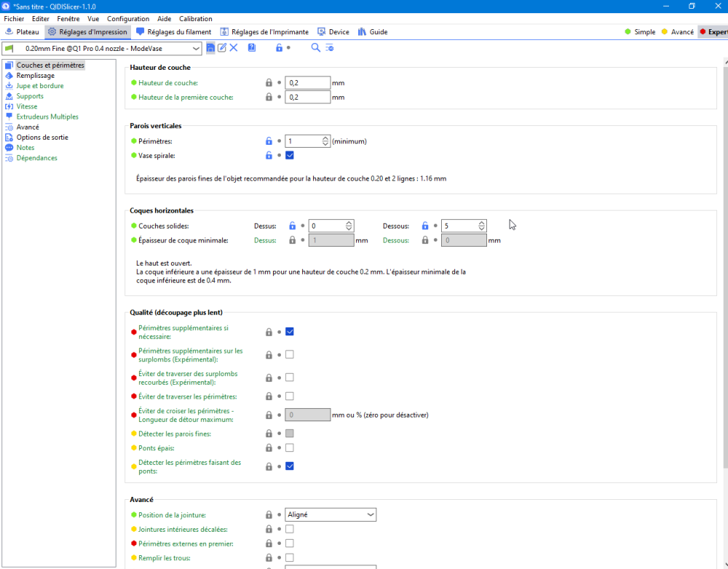Image resolution: width=728 pixels, height=569 pixels.
Task: Open the Jupe et bordure settings page
Action: tap(40, 85)
